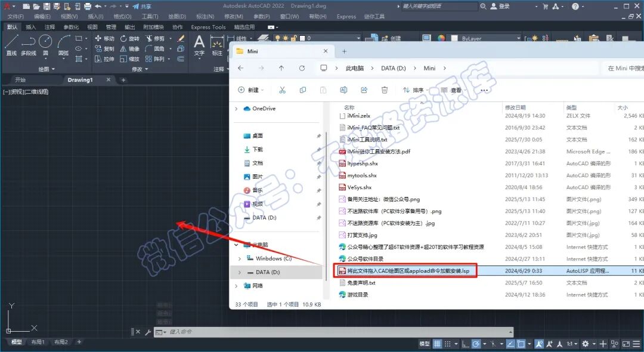Toggle ortho mode in status bar
Viewport: 644px width, 352px height.
(465, 344)
